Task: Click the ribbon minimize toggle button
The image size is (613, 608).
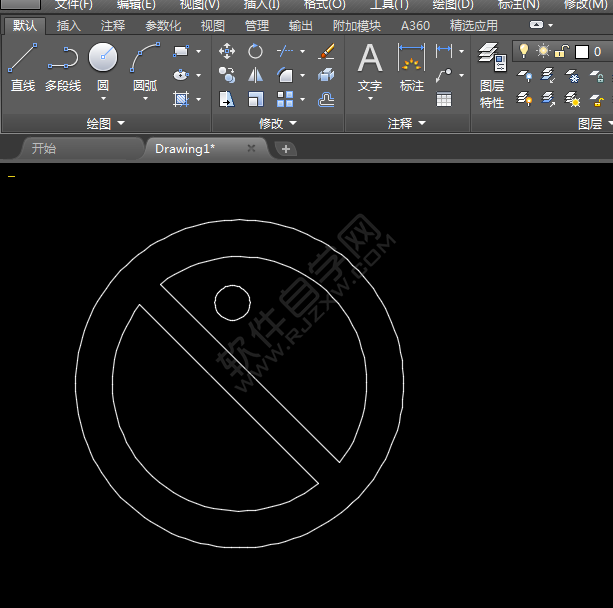Action: tap(536, 25)
